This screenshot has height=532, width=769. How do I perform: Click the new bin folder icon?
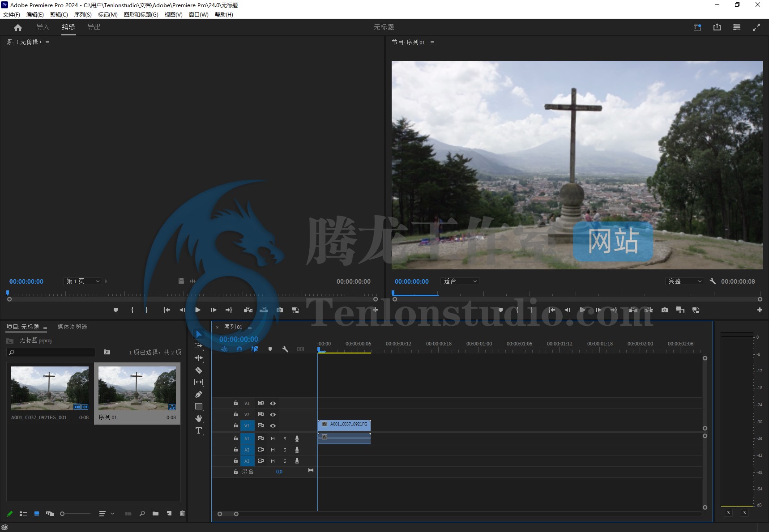coord(155,514)
